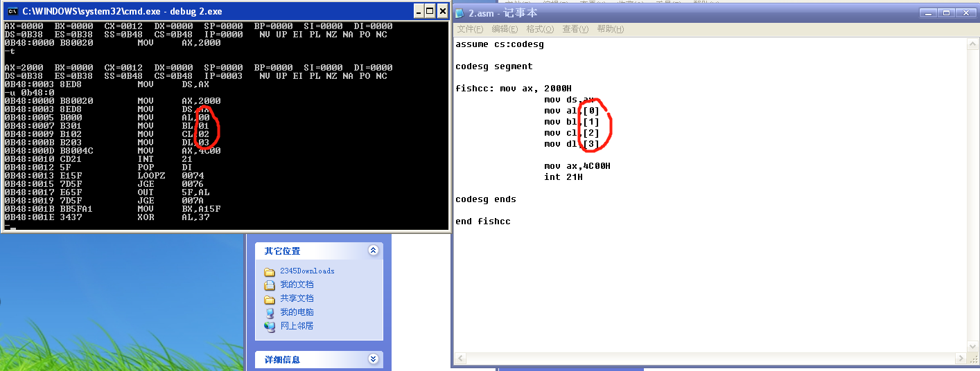Viewport: 980px width, 371px height.
Task: Close the cmd.exe debug window
Action: click(442, 11)
